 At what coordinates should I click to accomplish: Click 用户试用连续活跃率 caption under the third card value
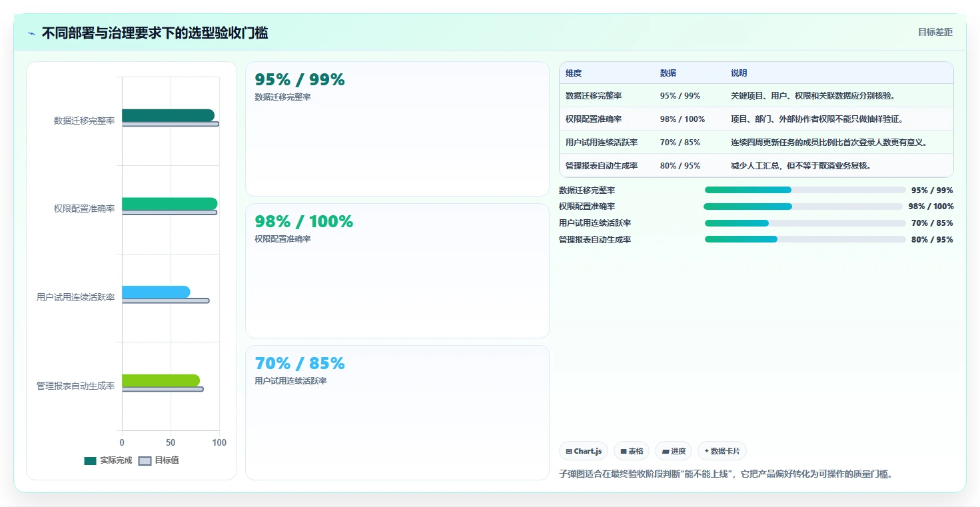click(x=290, y=381)
